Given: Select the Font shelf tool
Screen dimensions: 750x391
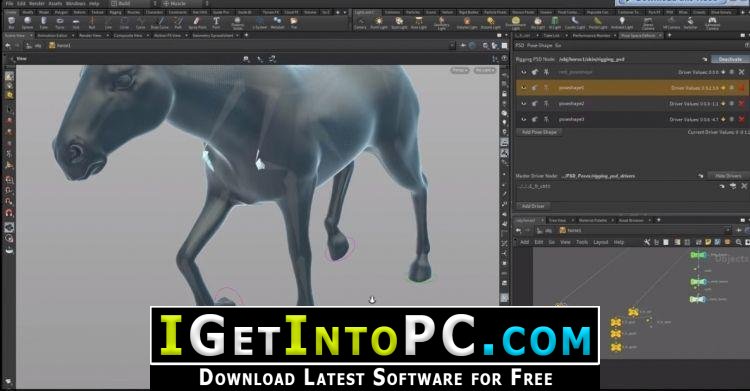Looking at the screenshot, I should point(216,22).
